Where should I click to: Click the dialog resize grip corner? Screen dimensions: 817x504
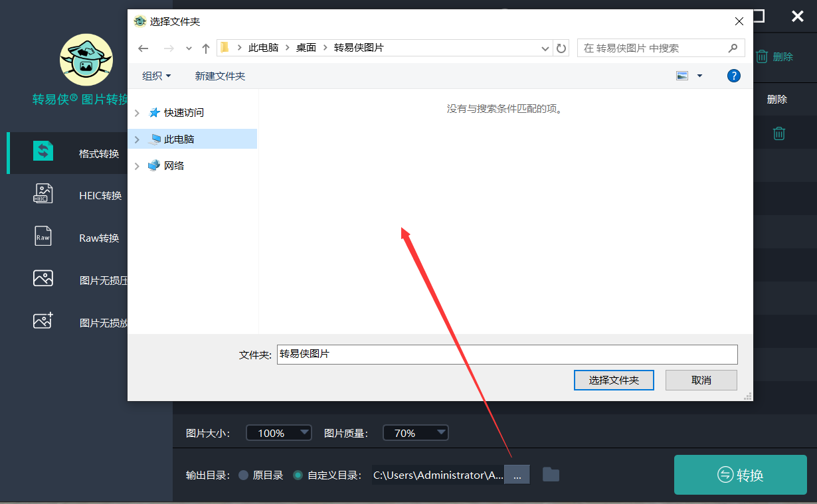[x=748, y=396]
